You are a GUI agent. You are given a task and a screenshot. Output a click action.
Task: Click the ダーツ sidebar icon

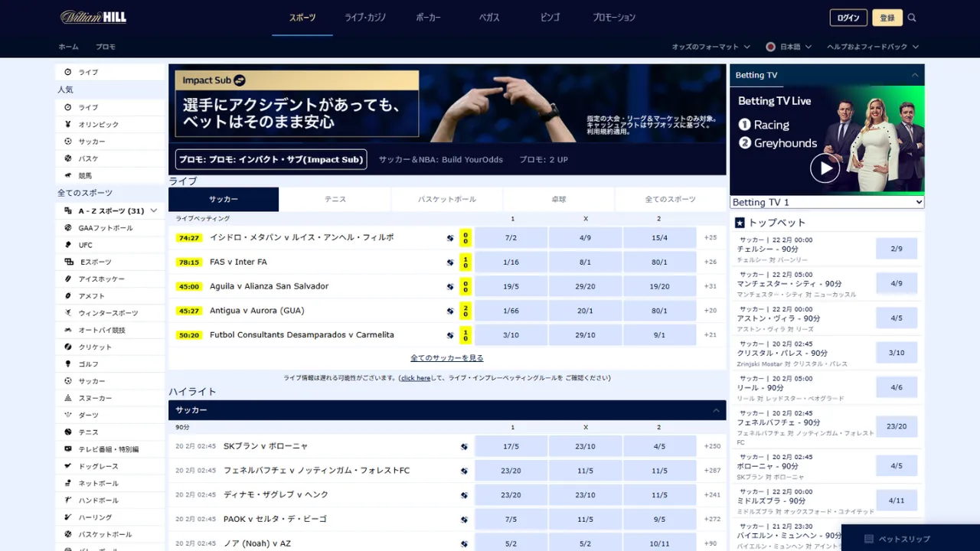(68, 415)
